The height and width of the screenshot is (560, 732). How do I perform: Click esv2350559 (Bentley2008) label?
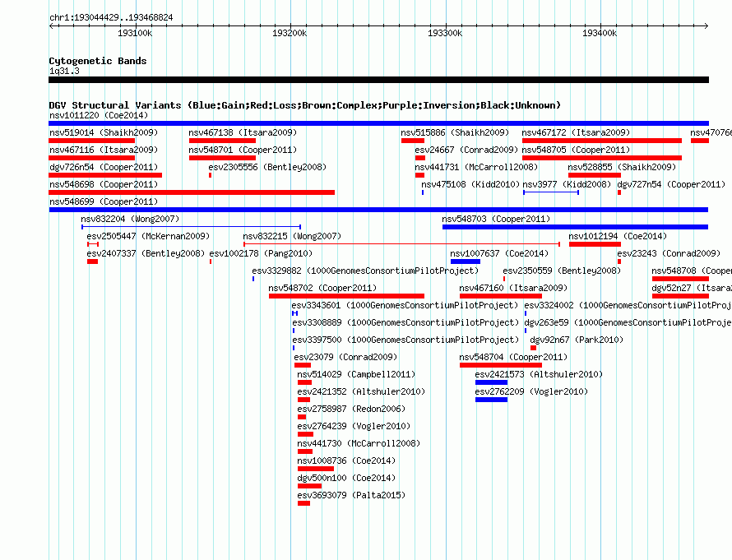(x=562, y=271)
